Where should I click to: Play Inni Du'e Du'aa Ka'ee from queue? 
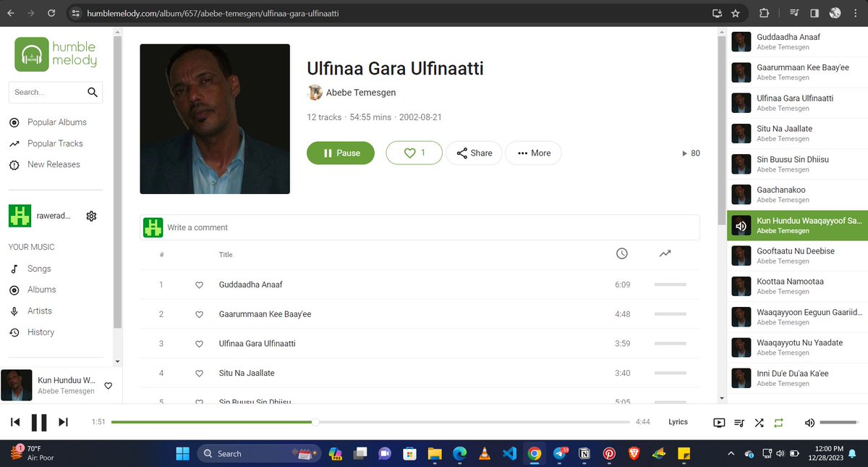[x=797, y=378]
